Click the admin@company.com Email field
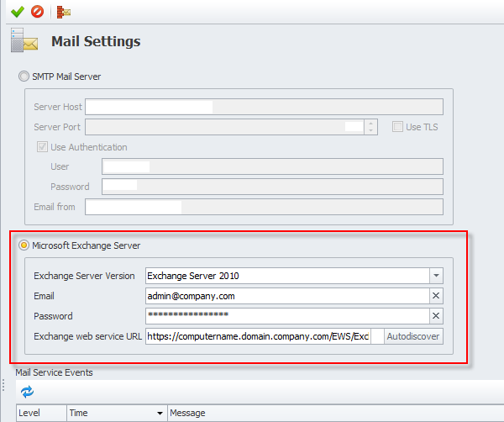 tap(286, 296)
